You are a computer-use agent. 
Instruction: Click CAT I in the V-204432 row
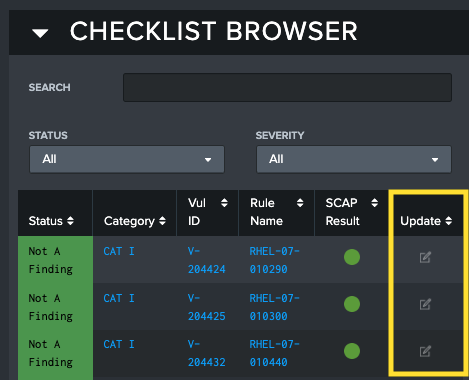pos(119,344)
